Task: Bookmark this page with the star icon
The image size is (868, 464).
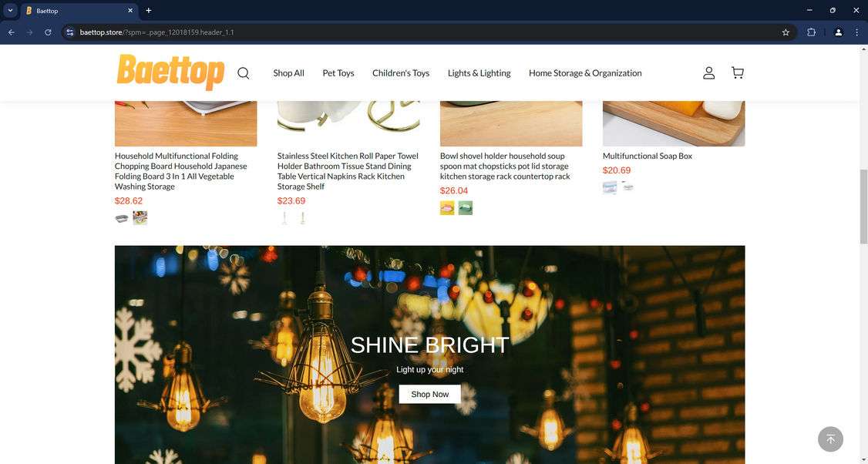Action: click(786, 32)
